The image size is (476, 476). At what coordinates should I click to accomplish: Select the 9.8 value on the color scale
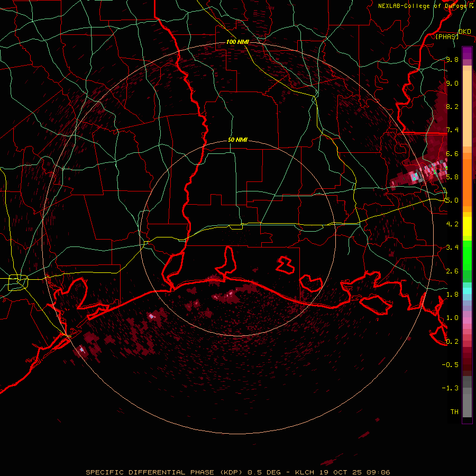[452, 59]
